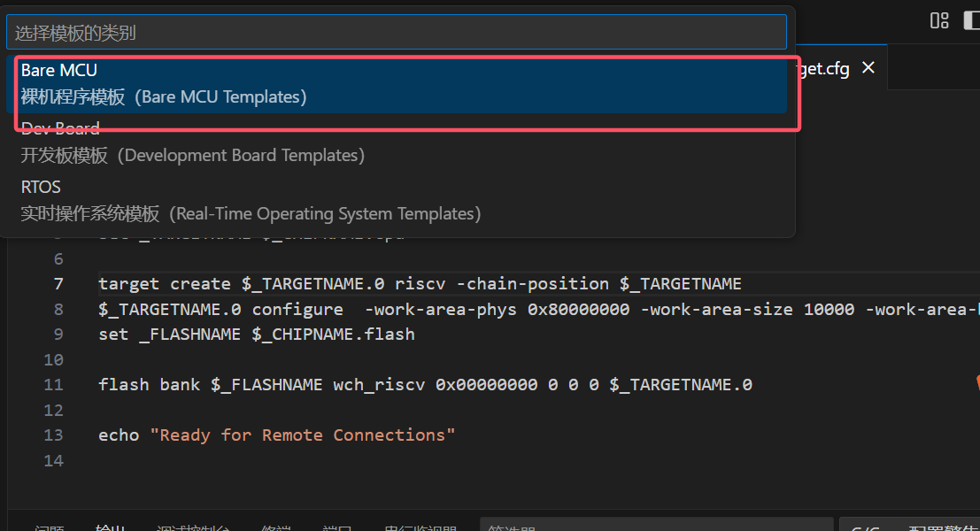Click line number 7 in the editor
The height and width of the screenshot is (531, 980).
tap(58, 283)
